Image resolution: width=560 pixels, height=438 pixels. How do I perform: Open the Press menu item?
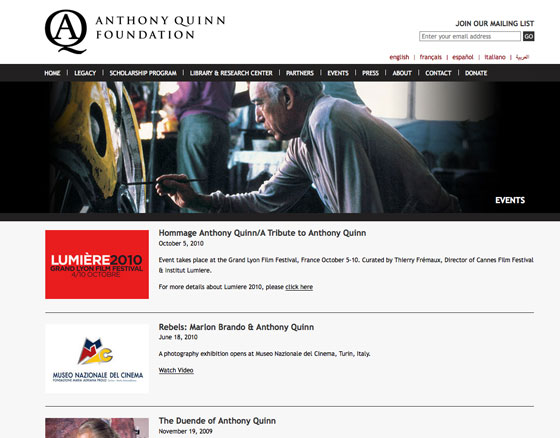click(x=370, y=73)
